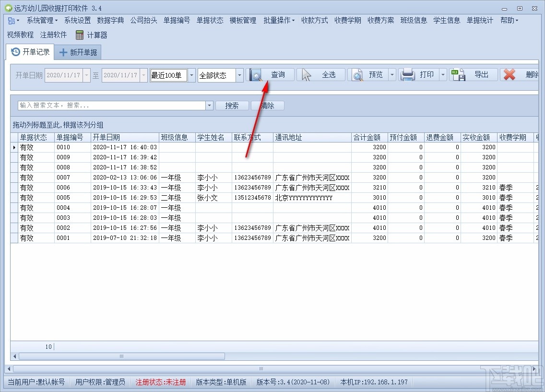545x392 pixels.
Task: Open the end date dropdown calendar
Action: tap(143, 75)
